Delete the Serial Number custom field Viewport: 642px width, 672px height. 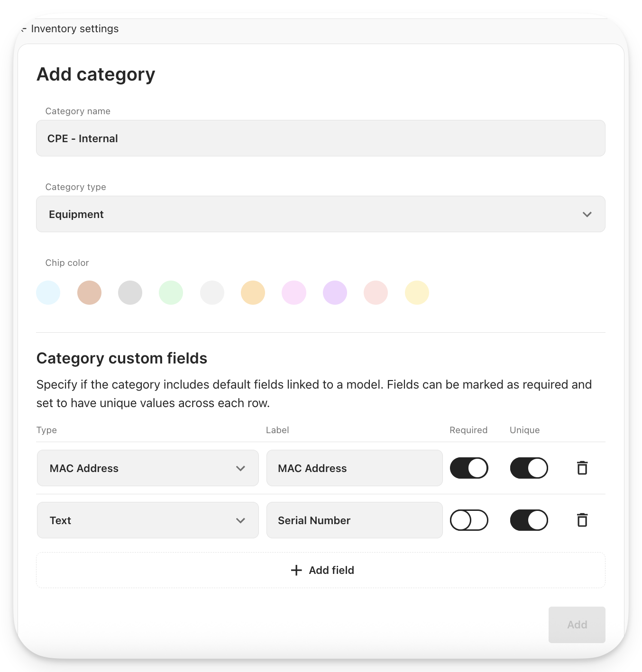click(x=582, y=520)
